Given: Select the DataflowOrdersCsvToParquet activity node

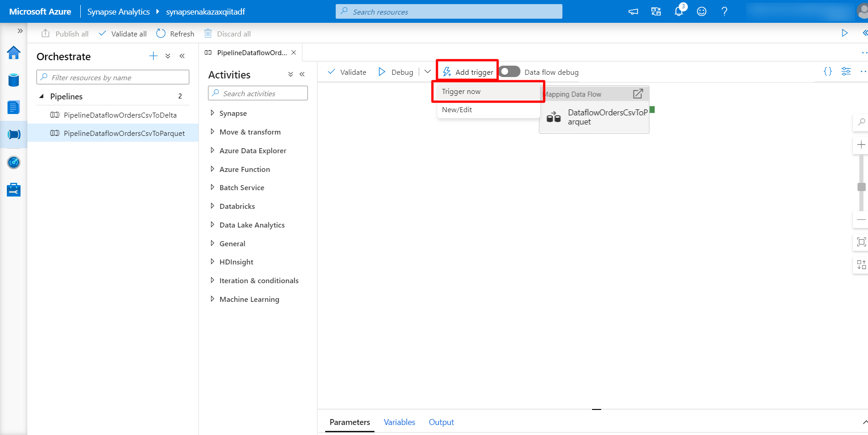Looking at the screenshot, I should pos(594,117).
